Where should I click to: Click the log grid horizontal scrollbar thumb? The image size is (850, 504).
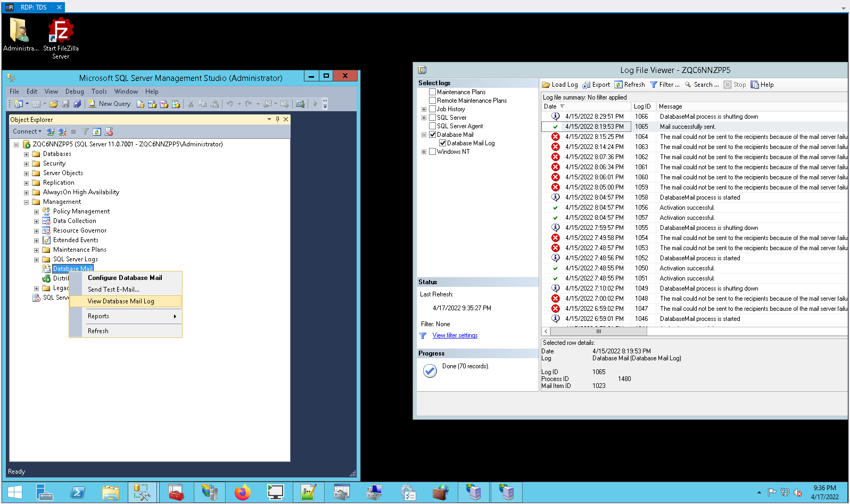coord(599,331)
